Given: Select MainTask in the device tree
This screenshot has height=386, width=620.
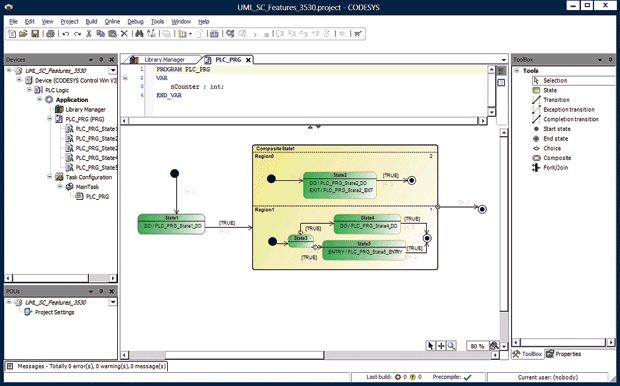Looking at the screenshot, I should pyautogui.click(x=83, y=187).
